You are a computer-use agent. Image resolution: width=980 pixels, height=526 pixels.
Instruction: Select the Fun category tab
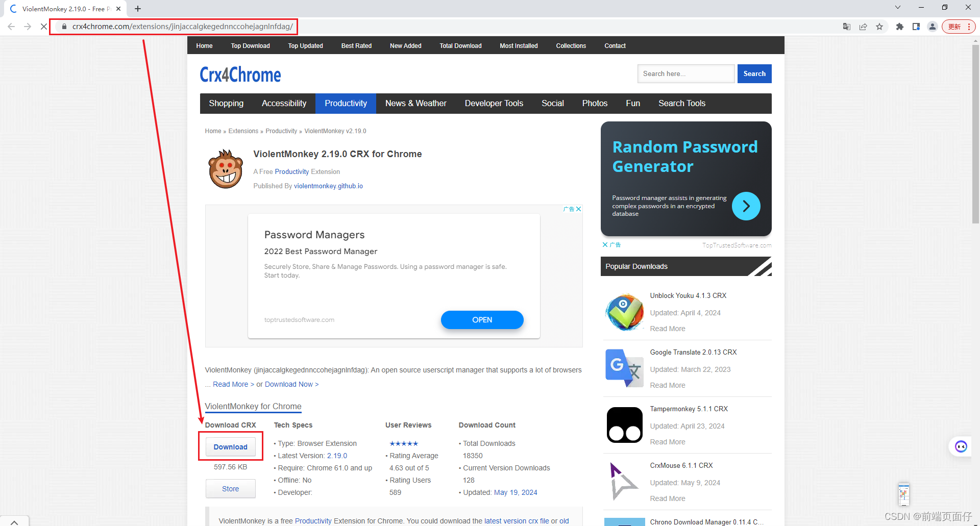(632, 104)
